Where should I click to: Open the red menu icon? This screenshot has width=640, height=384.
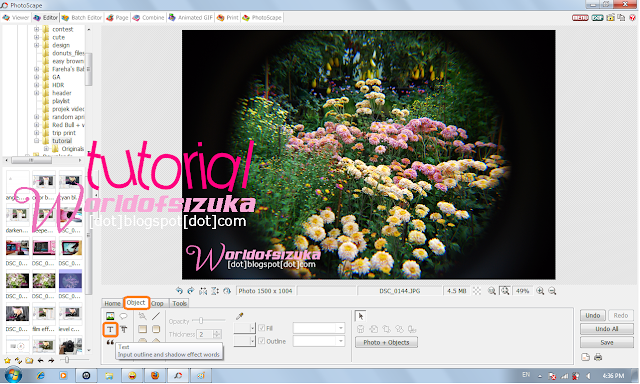[x=580, y=18]
